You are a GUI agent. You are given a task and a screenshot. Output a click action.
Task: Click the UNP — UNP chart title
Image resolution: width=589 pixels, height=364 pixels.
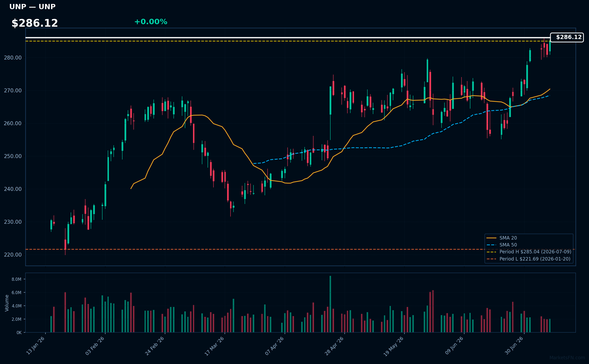point(32,7)
